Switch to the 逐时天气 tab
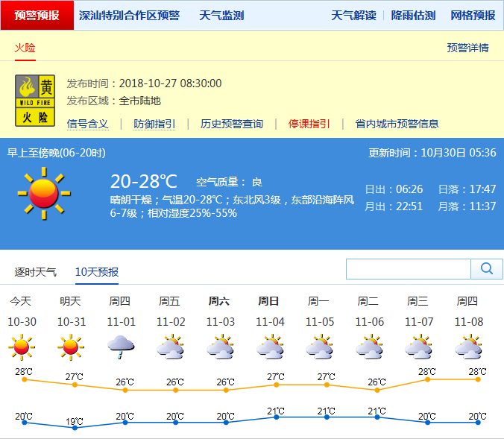 (x=35, y=272)
